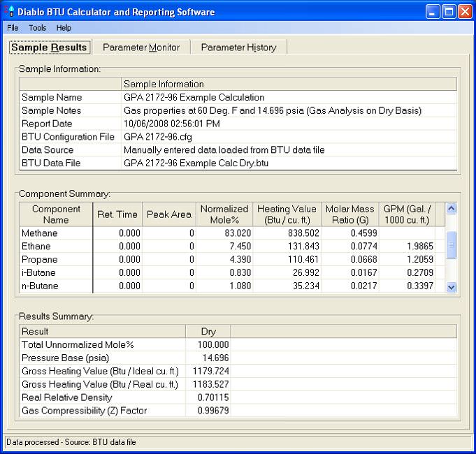The width and height of the screenshot is (476, 454).
Task: Click the Component Summary scrollbar thumb
Action: pos(451,244)
